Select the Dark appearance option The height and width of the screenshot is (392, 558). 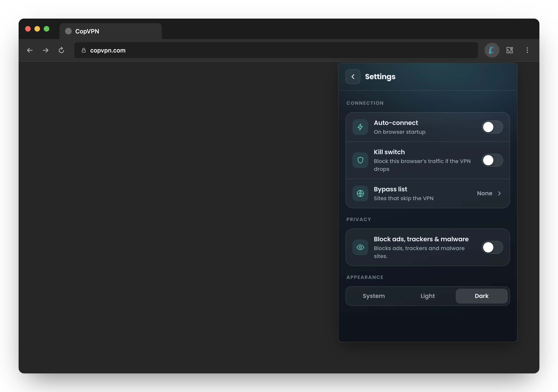pyautogui.click(x=482, y=296)
